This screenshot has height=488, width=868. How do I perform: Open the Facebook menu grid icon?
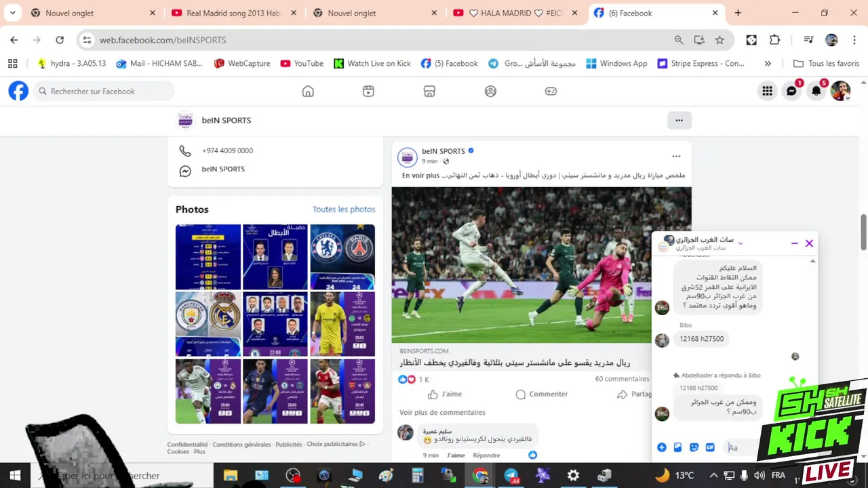(767, 91)
